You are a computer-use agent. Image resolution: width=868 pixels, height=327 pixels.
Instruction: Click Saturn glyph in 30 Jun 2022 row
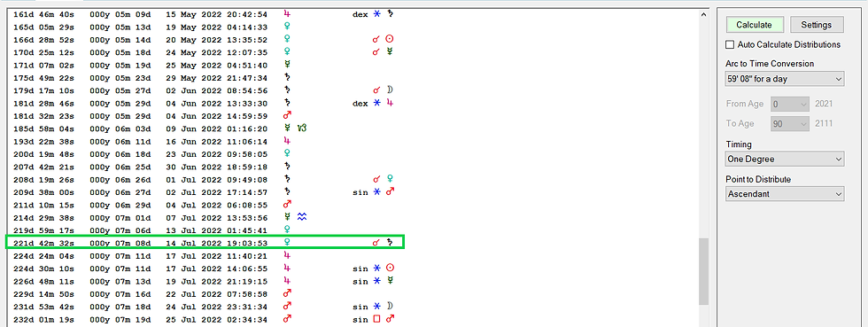pos(287,167)
